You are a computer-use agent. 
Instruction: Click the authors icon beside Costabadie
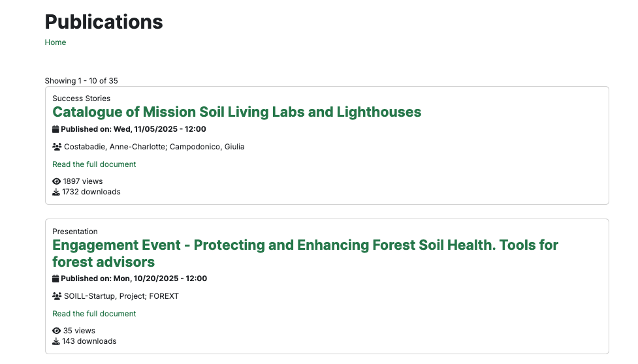tap(57, 147)
